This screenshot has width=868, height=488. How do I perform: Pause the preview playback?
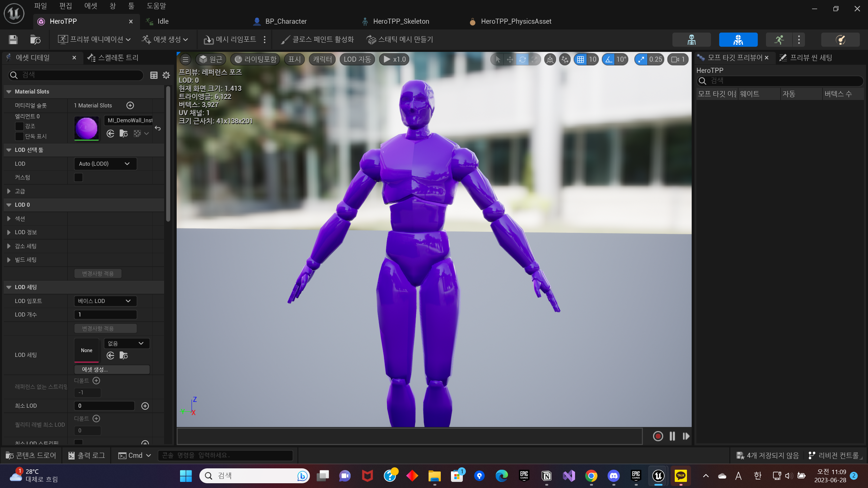pyautogui.click(x=672, y=436)
